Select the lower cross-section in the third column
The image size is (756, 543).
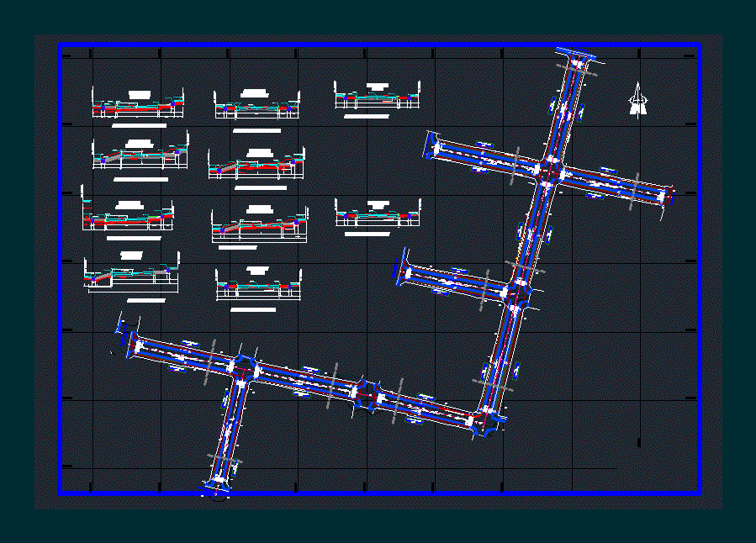pyautogui.click(x=378, y=215)
